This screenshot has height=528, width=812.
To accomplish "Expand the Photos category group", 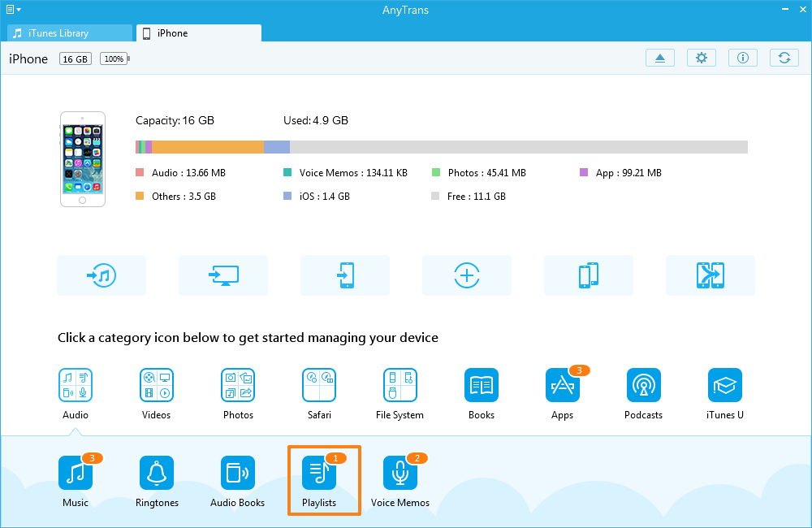I will [238, 385].
